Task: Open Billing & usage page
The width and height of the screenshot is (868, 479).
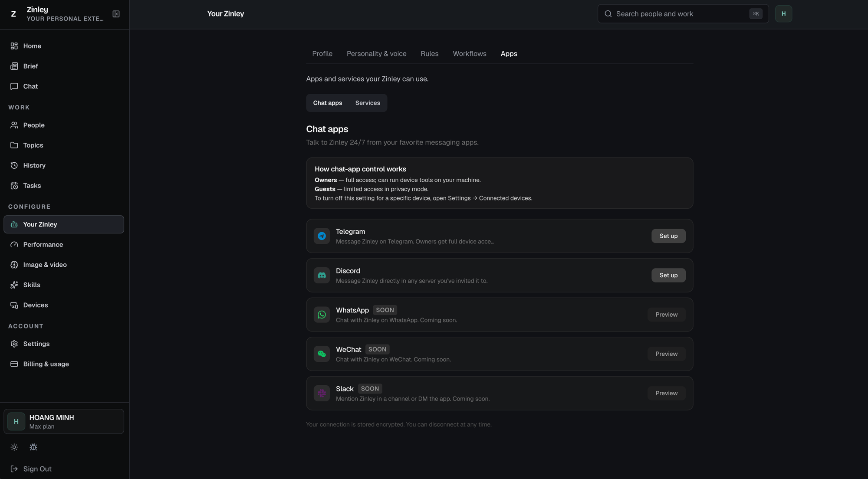Action: click(x=64, y=364)
